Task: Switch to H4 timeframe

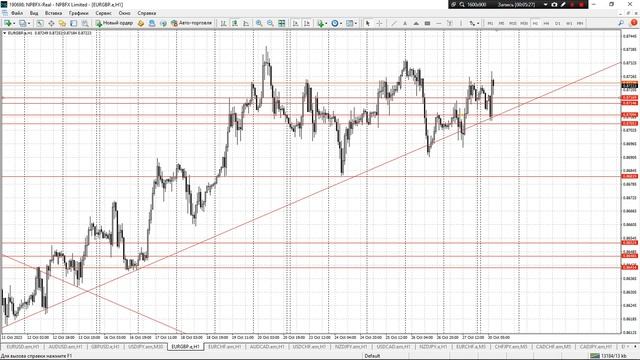Action: click(546, 23)
